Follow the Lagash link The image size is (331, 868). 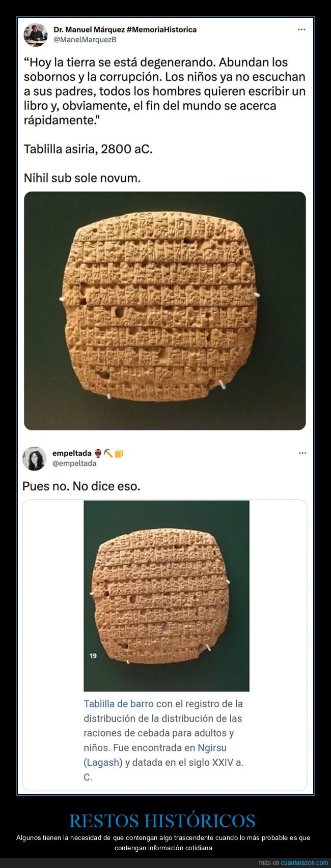click(103, 762)
